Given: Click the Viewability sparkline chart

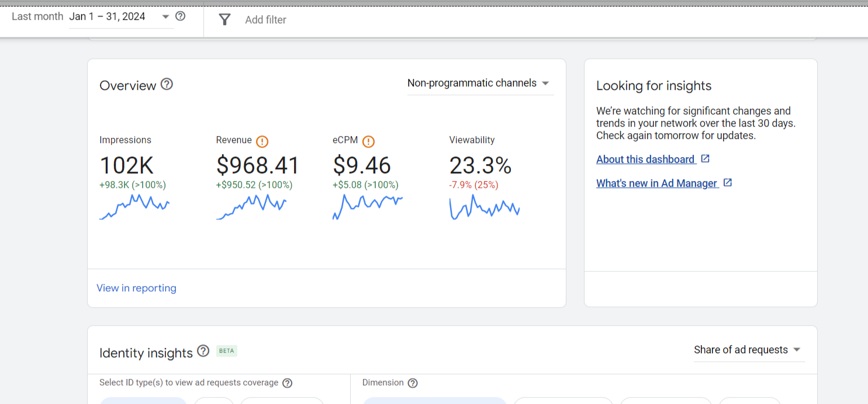Looking at the screenshot, I should click(x=485, y=207).
